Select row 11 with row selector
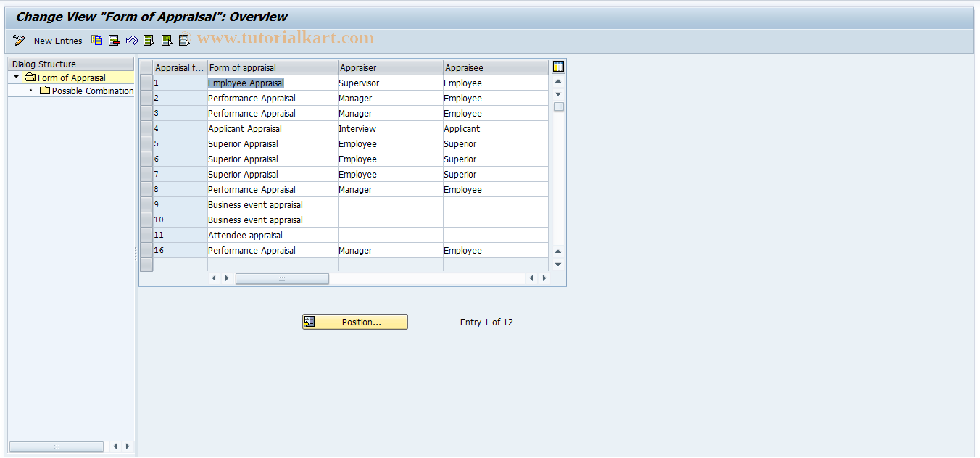Viewport: 980px width, 458px height. (x=146, y=235)
